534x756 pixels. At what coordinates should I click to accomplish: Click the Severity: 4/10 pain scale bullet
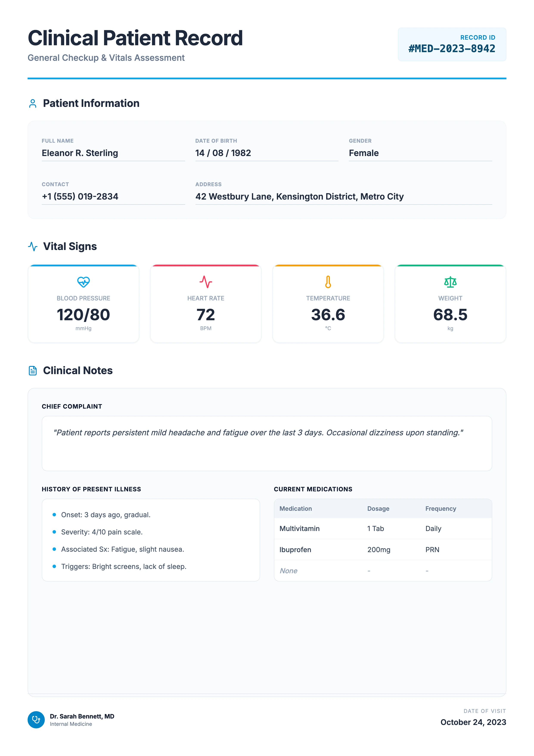(102, 532)
